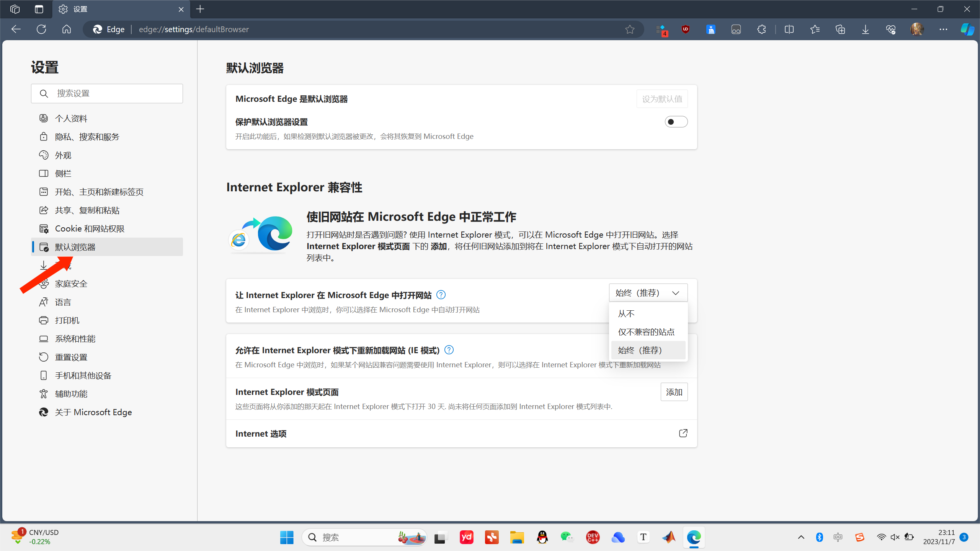Open Settings and more ellipsis menu
The height and width of the screenshot is (551, 980).
pyautogui.click(x=943, y=29)
